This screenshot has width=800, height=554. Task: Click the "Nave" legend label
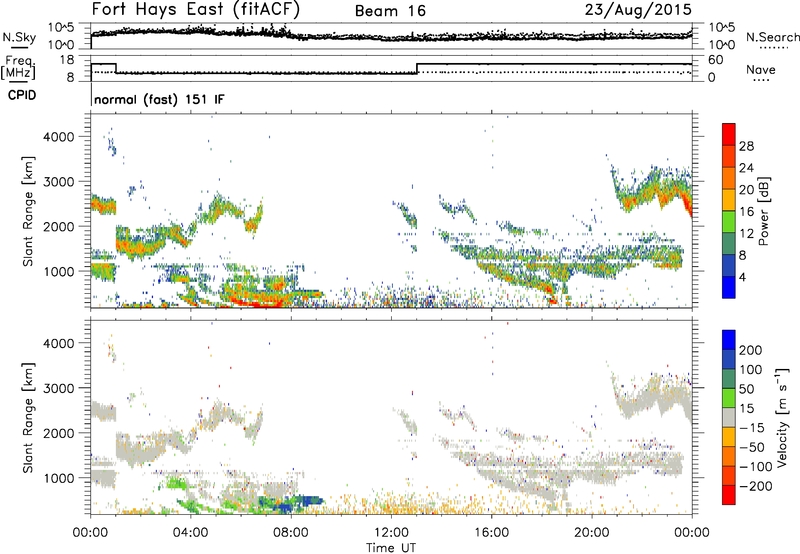(761, 69)
